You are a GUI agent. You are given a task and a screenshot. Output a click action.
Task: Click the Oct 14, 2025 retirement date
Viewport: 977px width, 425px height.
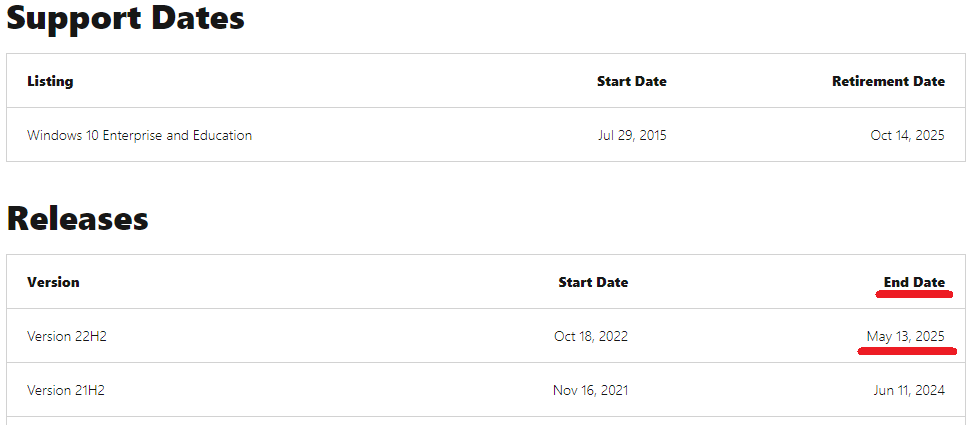pyautogui.click(x=907, y=135)
